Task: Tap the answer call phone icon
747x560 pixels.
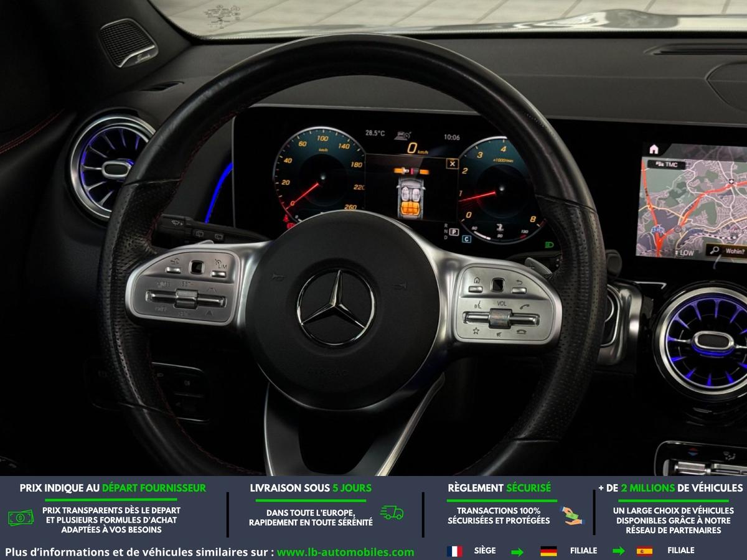Action: pyautogui.click(x=524, y=306)
